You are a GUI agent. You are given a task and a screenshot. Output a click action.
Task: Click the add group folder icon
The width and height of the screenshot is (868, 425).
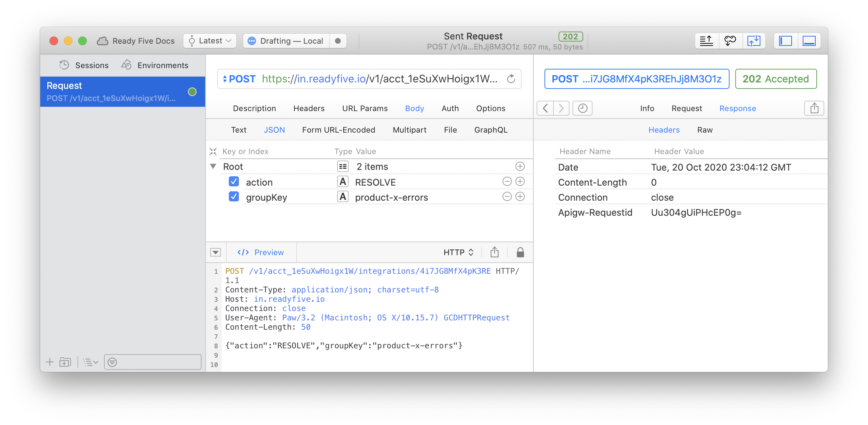click(x=65, y=362)
